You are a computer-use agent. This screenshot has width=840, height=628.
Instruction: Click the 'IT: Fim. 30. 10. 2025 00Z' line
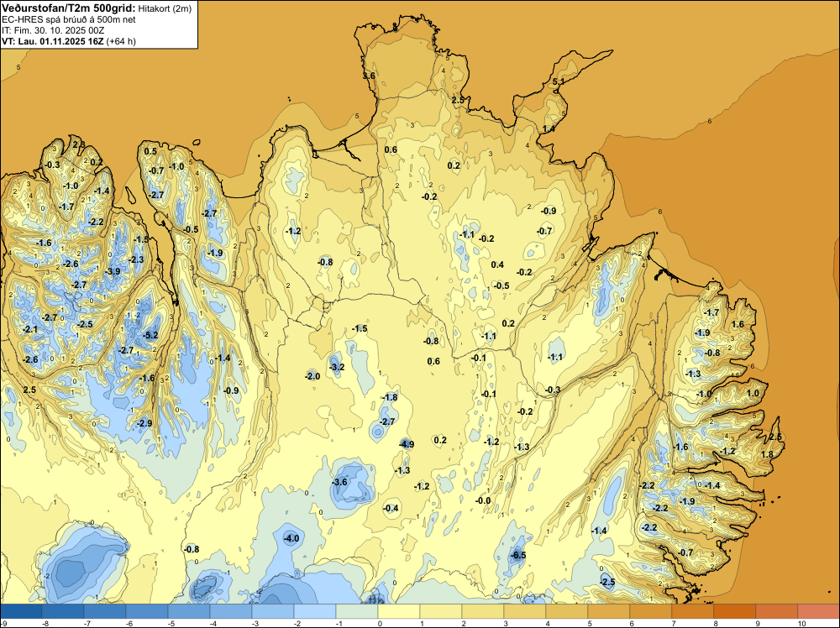click(53, 30)
